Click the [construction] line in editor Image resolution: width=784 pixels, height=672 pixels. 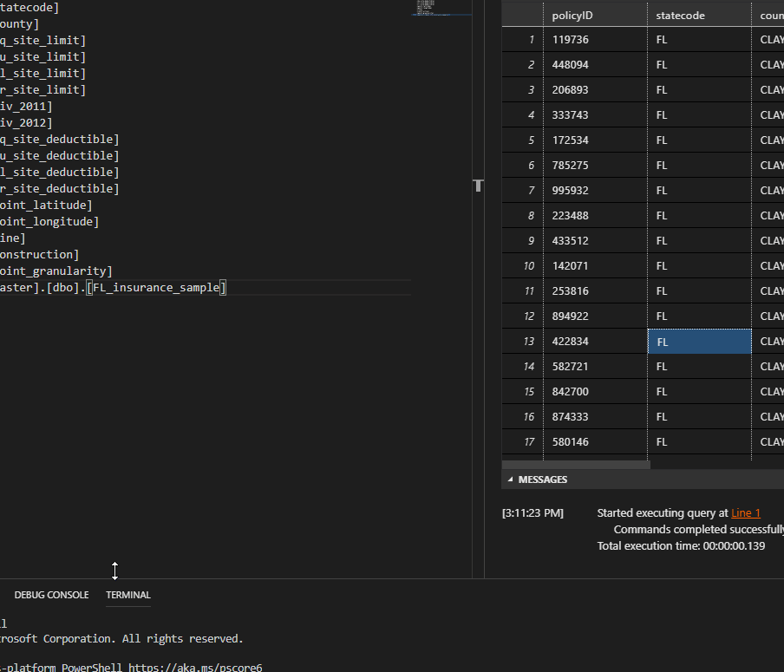pyautogui.click(x=40, y=255)
